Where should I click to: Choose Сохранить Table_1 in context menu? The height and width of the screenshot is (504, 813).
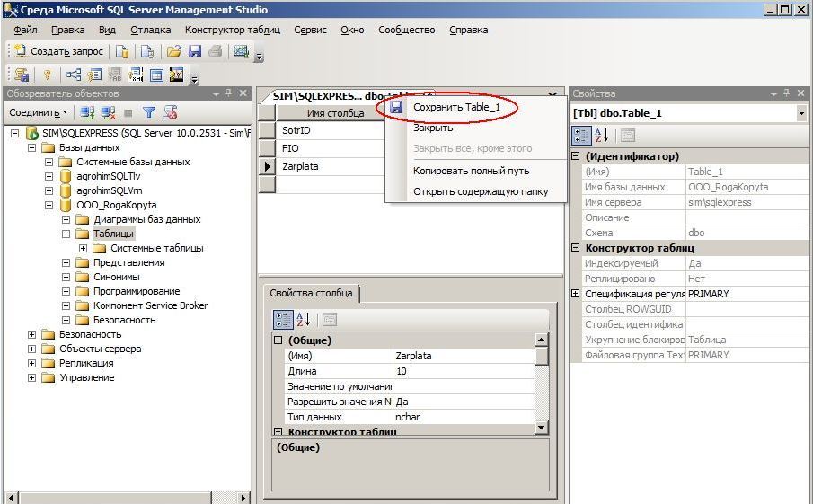click(x=476, y=107)
